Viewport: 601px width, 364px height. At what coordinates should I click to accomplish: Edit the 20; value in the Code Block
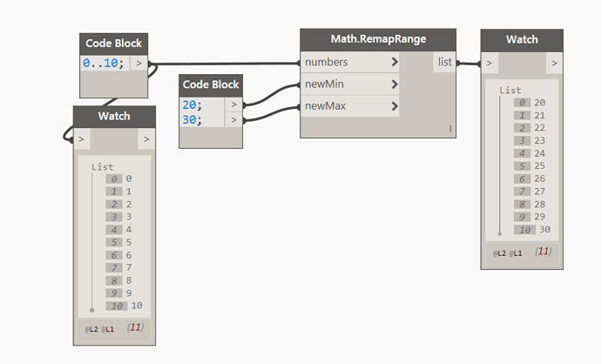coord(192,104)
